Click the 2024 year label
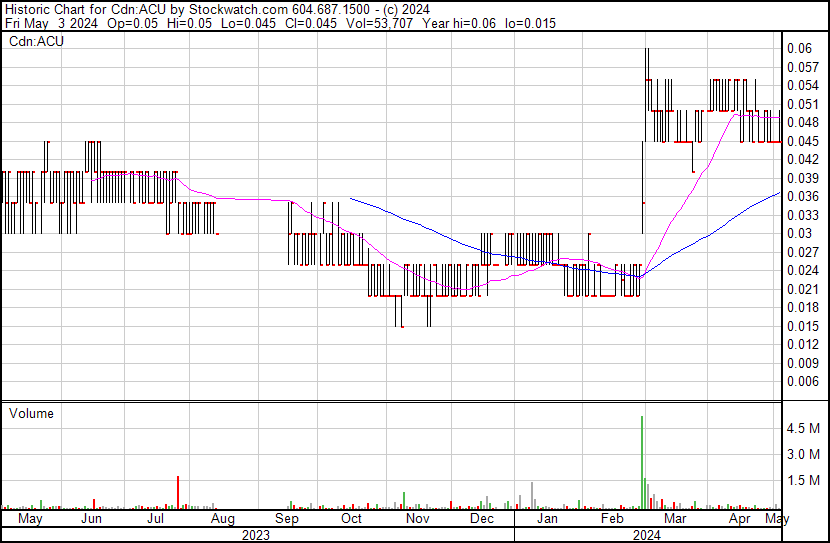 coord(645,534)
